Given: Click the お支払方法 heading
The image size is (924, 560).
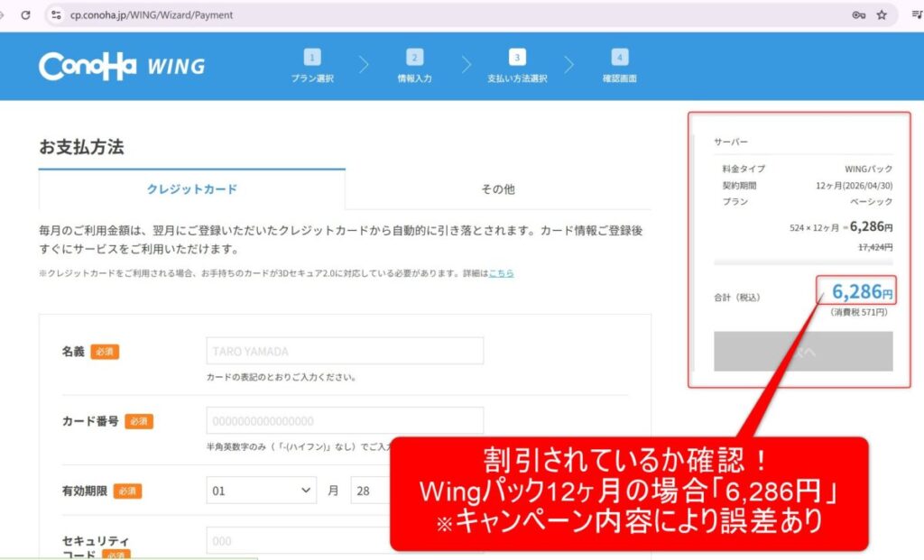Looking at the screenshot, I should tap(81, 147).
